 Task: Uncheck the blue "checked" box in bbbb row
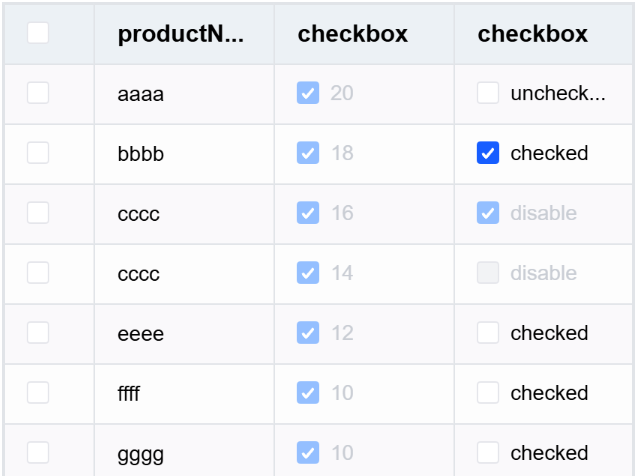click(488, 153)
